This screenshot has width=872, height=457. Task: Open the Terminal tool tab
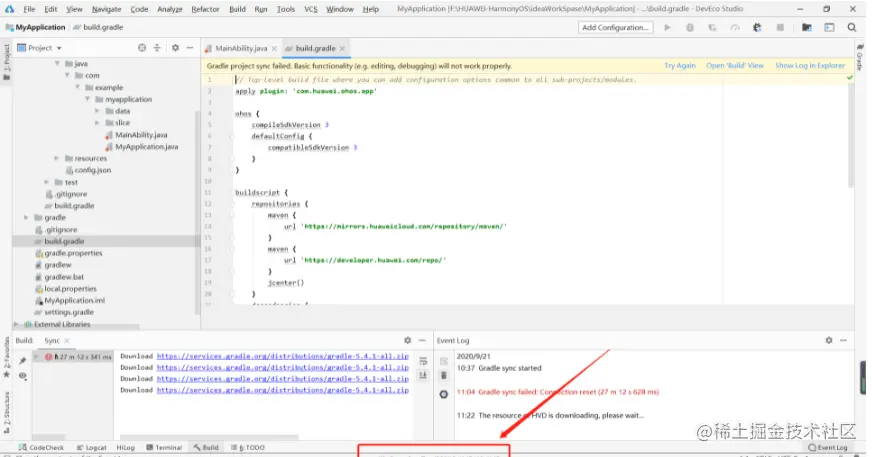point(164,447)
